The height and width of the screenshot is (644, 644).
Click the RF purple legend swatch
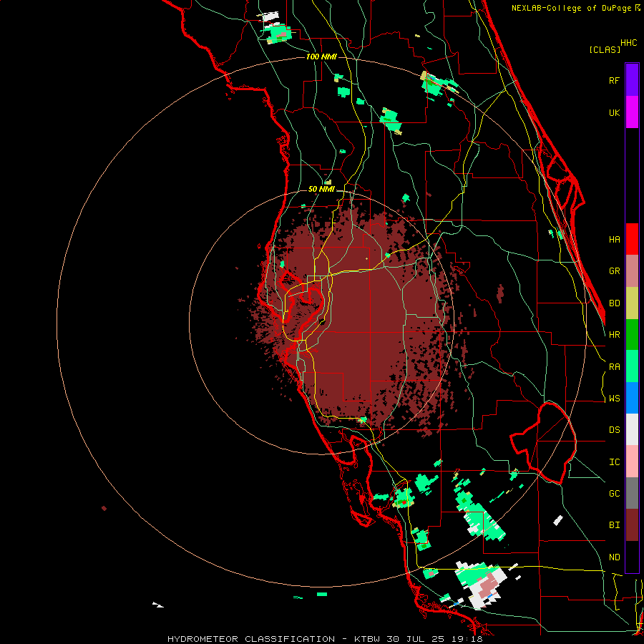click(x=632, y=80)
